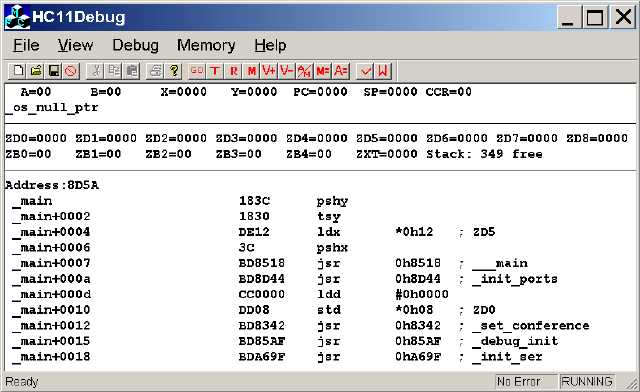Screen dimensions: 640x392
Task: Click opcode bytes BD8518
Action: click(262, 263)
